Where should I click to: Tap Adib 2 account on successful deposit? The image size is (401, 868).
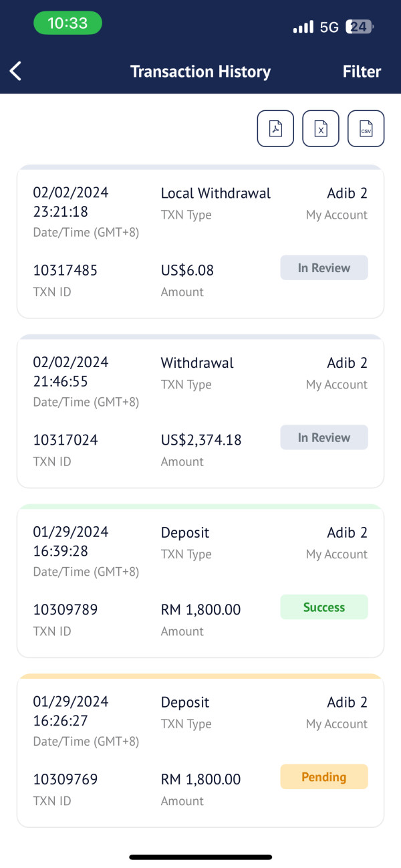(347, 532)
